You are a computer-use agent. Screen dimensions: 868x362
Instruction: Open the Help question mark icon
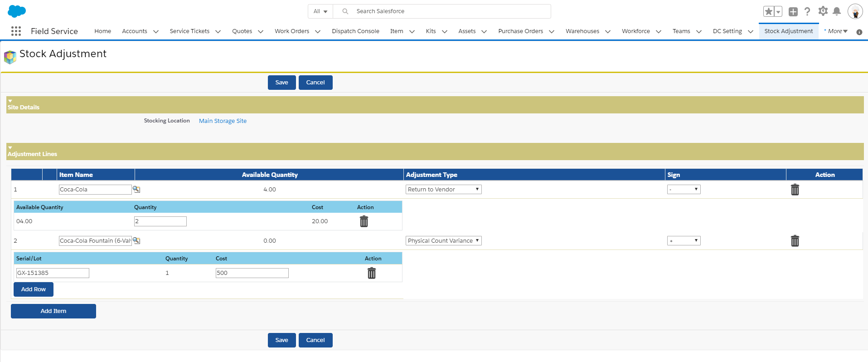807,11
